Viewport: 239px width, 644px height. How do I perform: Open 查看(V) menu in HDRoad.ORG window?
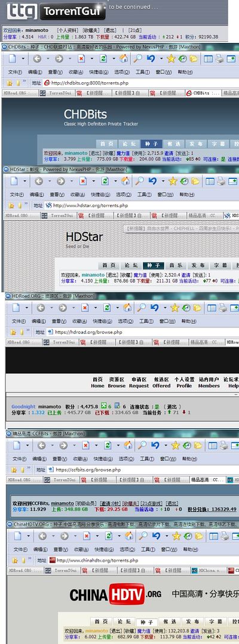(59, 321)
